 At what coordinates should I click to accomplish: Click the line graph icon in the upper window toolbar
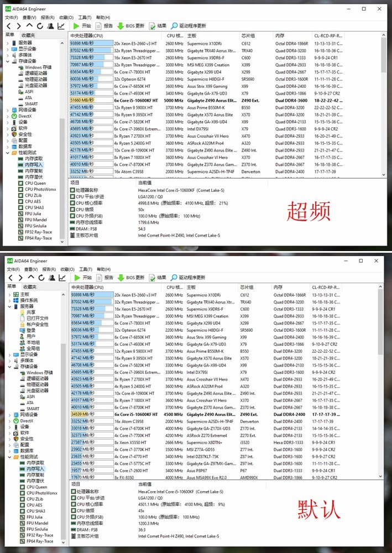(61, 26)
